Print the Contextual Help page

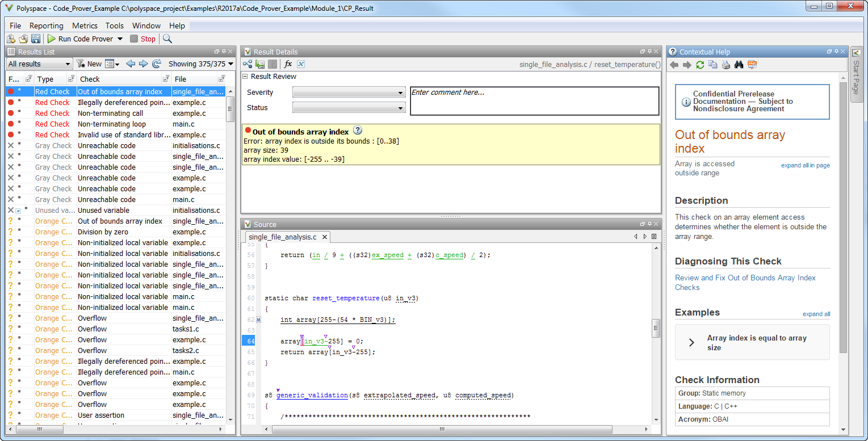[726, 65]
